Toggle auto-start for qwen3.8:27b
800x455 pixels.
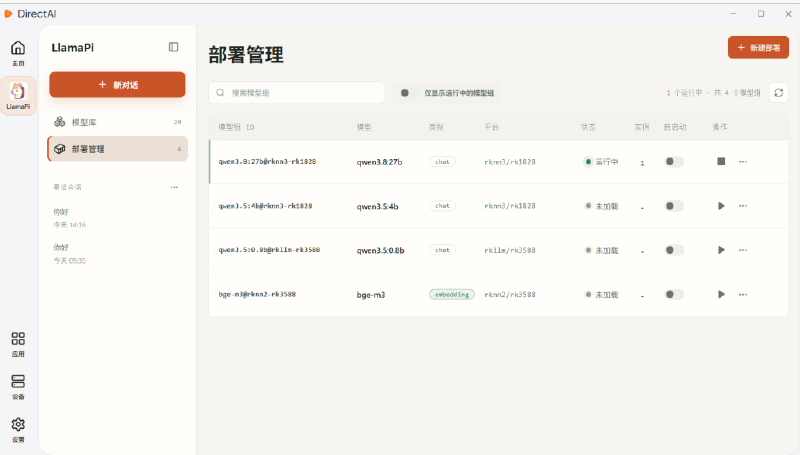pos(674,162)
